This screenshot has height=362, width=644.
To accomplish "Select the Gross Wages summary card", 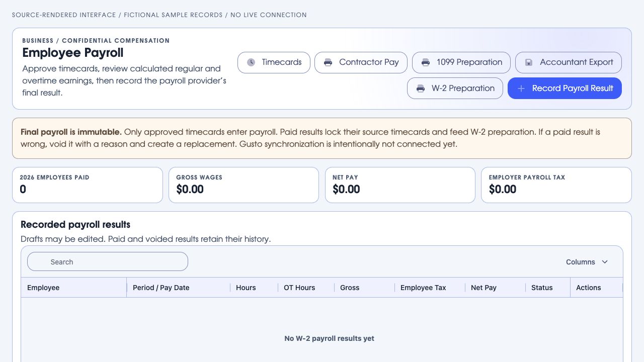I will point(244,185).
